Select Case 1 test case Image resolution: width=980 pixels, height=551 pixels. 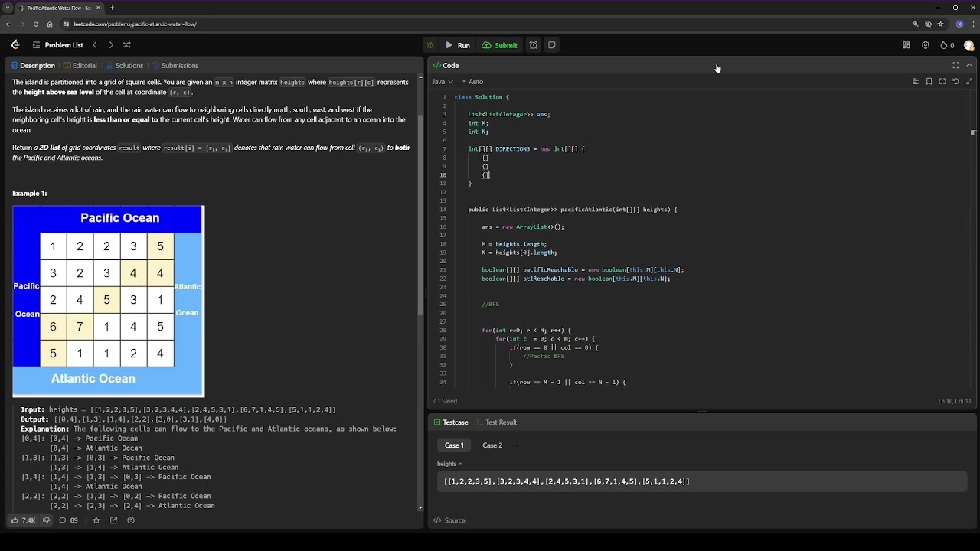point(454,445)
